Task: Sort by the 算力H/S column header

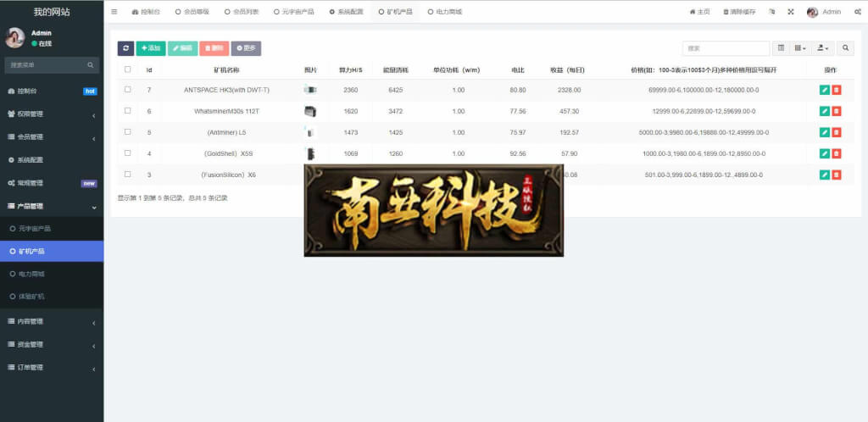Action: click(x=350, y=70)
